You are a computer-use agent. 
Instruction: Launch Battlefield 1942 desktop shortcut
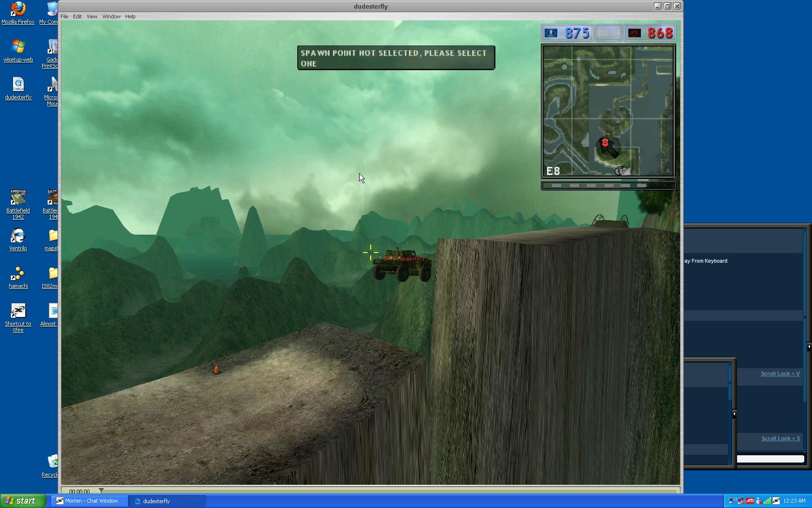click(x=18, y=204)
